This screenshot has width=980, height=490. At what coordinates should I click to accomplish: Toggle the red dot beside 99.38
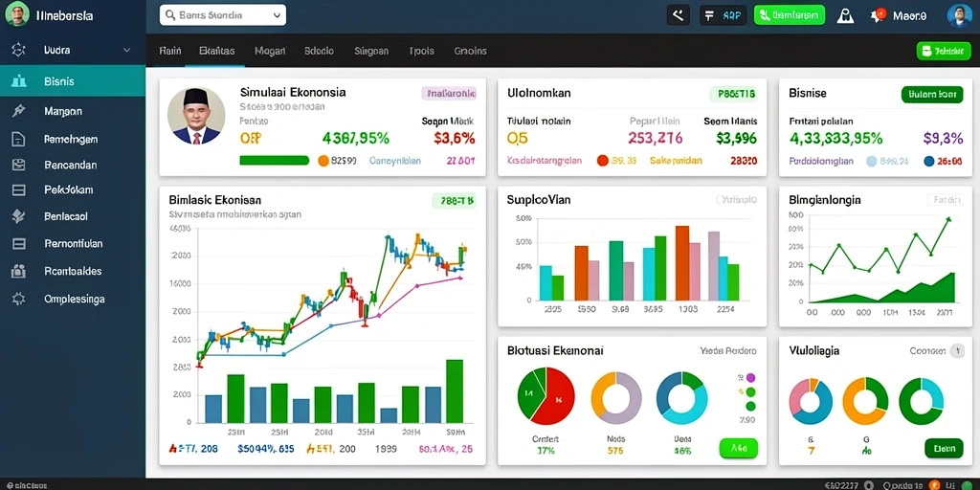point(603,161)
